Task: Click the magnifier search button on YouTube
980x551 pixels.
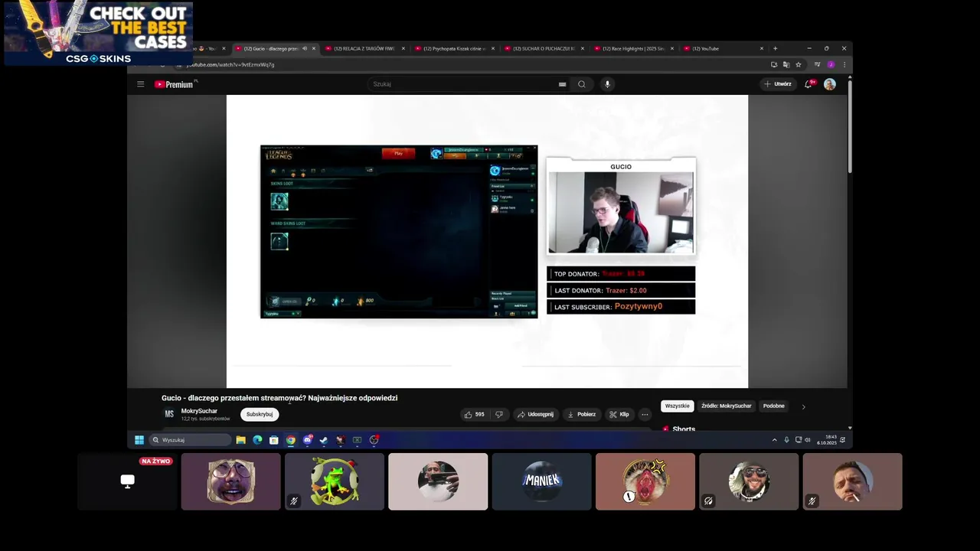Action: 582,84
